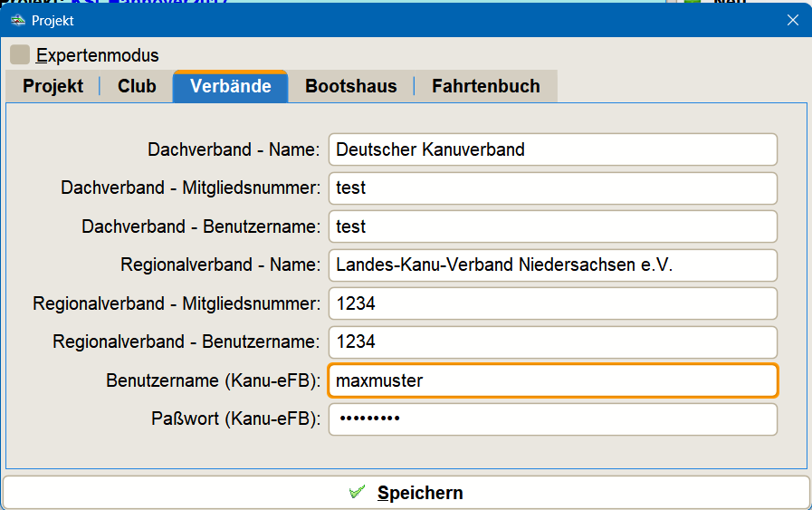Screen dimensions: 812x510
Task: Edit the Dachverband - Benutzername field
Action: click(x=552, y=226)
